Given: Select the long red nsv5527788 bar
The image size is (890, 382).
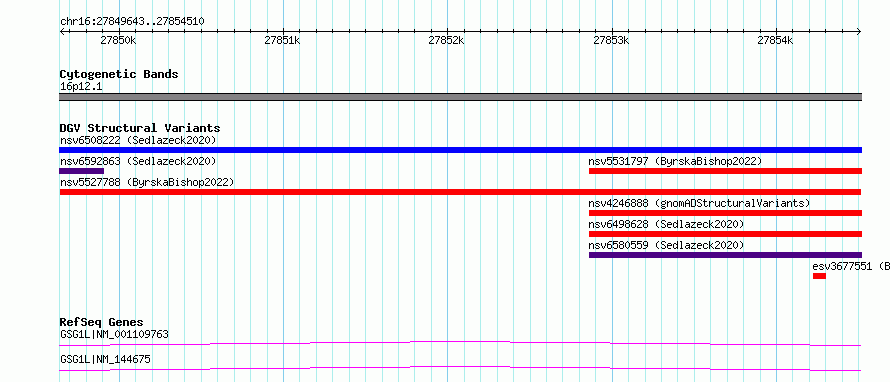Looking at the screenshot, I should coord(460,192).
